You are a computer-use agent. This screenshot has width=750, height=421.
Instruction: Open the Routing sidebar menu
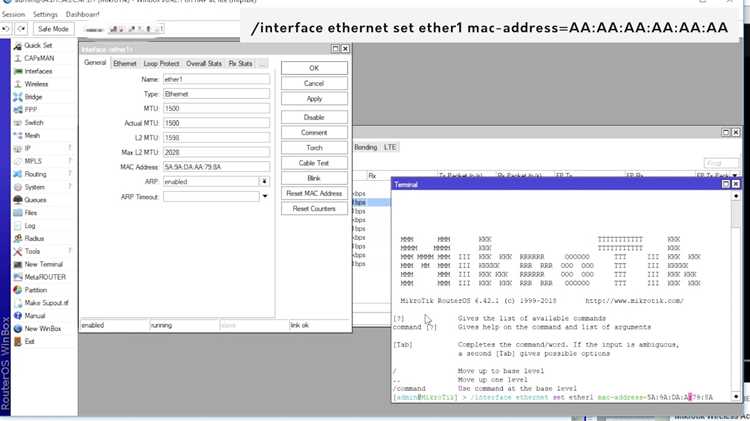35,175
